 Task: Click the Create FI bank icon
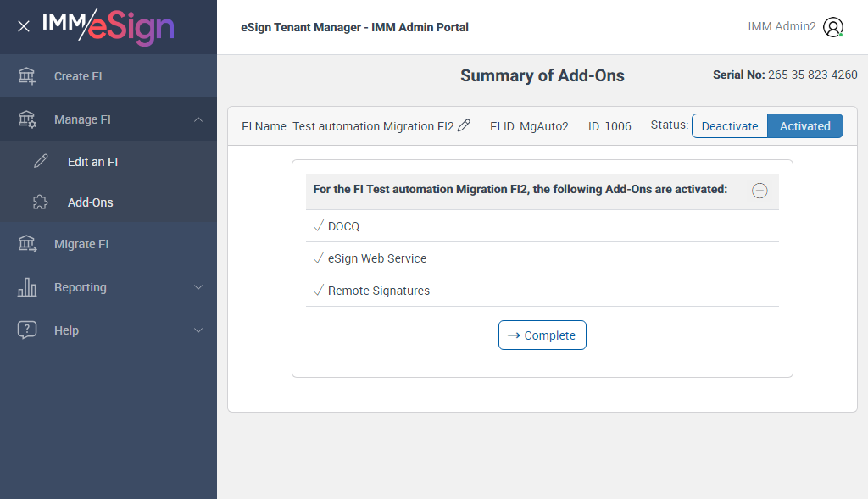[x=27, y=76]
